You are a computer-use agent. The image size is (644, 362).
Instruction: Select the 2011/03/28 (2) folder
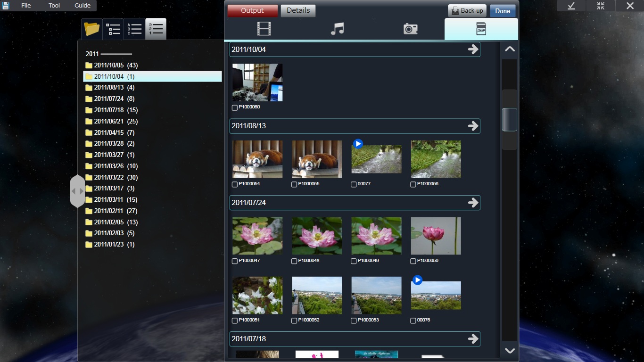tap(152, 144)
